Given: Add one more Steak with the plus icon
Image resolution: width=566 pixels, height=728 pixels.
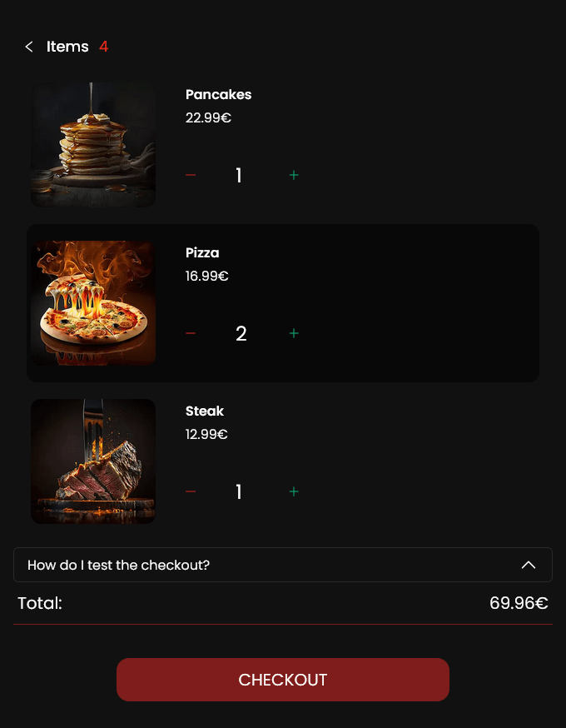Looking at the screenshot, I should coord(294,491).
